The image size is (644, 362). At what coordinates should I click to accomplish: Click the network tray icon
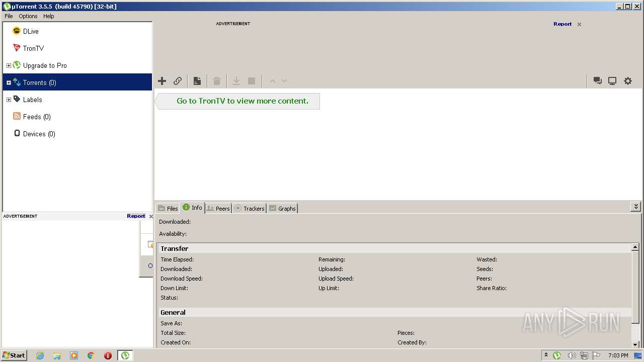point(584,355)
